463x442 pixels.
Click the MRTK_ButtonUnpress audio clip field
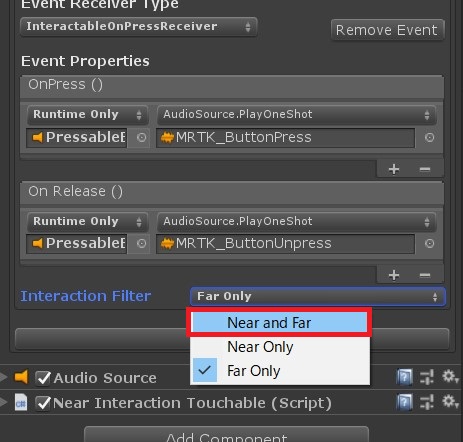point(285,244)
